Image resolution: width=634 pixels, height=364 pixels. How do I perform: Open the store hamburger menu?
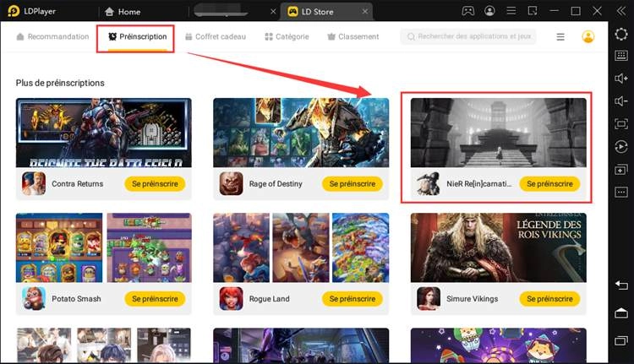[560, 37]
